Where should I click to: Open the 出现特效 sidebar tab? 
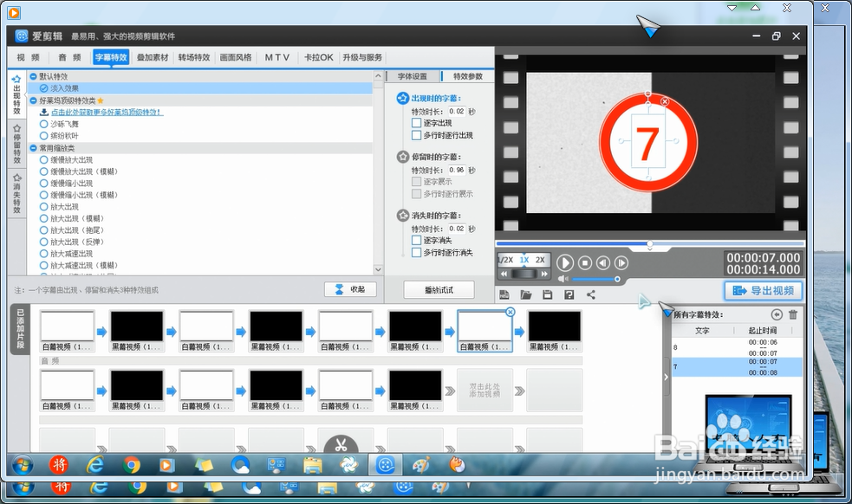[16, 95]
